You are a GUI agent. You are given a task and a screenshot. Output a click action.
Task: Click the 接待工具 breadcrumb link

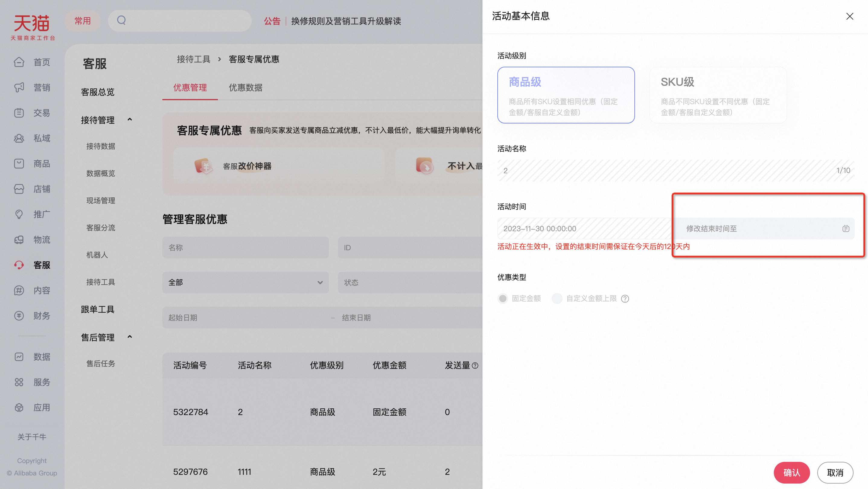[193, 59]
